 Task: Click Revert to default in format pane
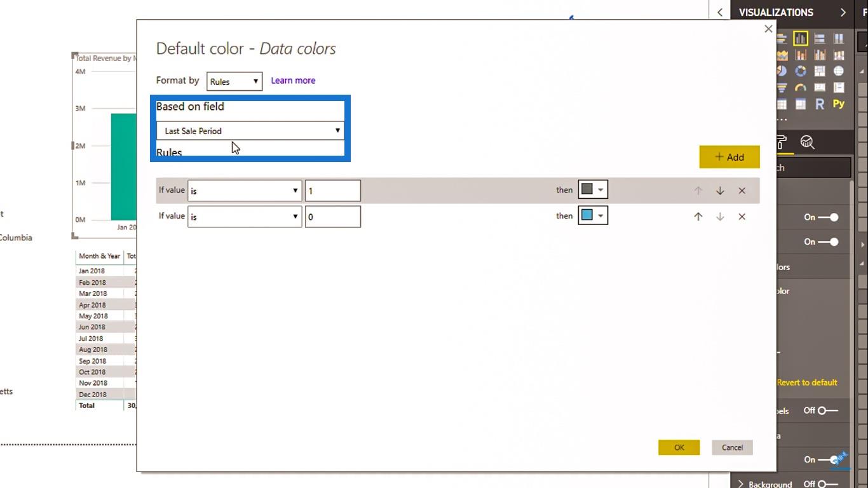click(807, 383)
